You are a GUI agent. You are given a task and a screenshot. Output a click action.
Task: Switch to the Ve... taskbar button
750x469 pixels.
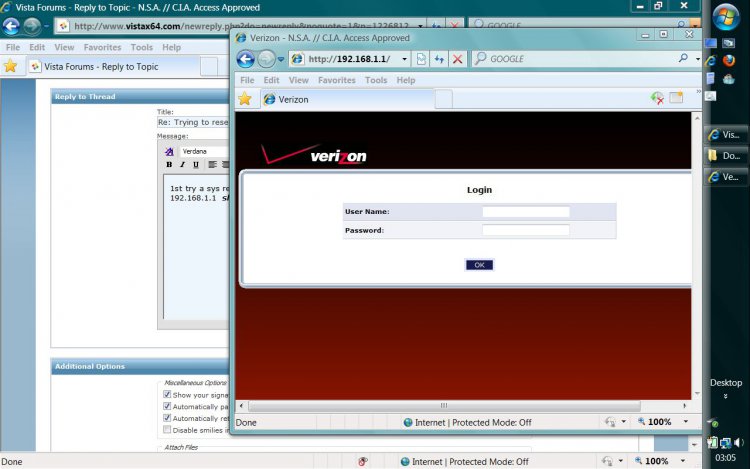click(x=726, y=177)
